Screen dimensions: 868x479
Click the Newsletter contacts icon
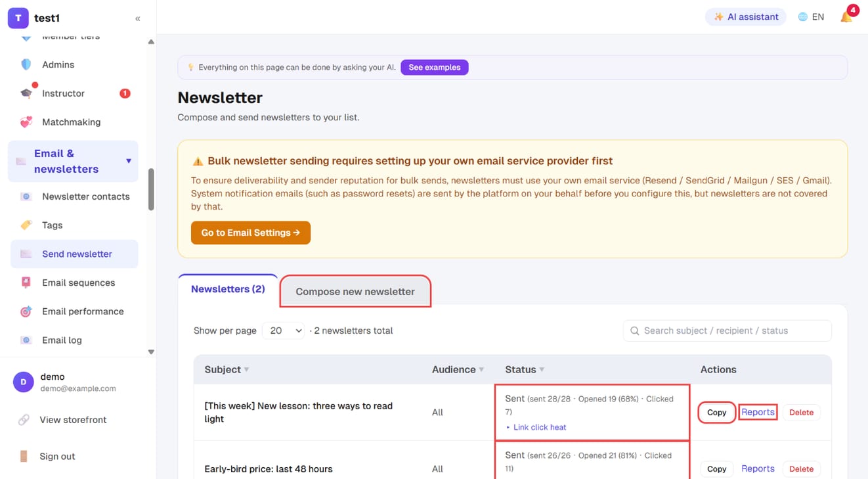tap(26, 196)
